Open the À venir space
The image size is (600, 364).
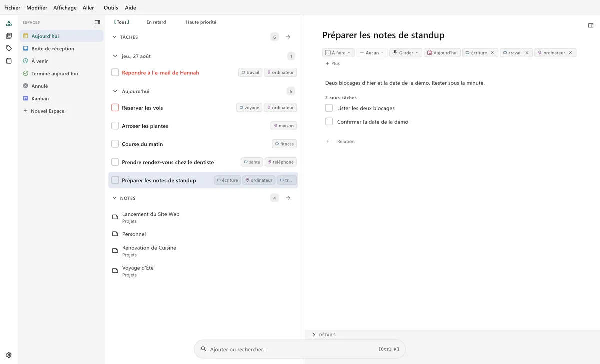[x=61, y=61]
